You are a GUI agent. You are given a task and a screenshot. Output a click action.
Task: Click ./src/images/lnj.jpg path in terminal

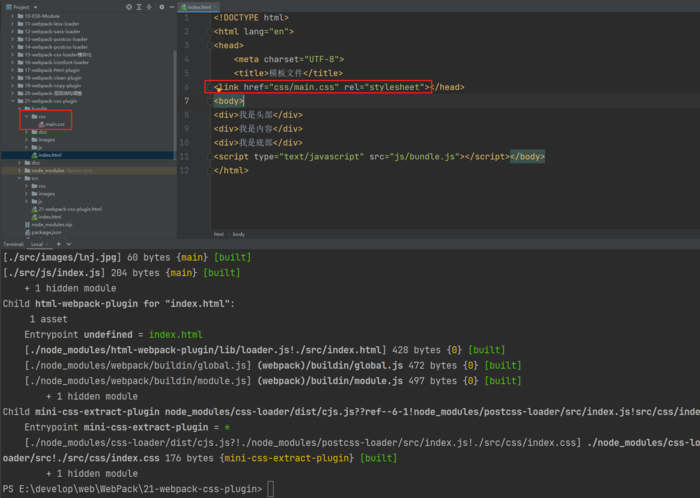[x=62, y=257]
